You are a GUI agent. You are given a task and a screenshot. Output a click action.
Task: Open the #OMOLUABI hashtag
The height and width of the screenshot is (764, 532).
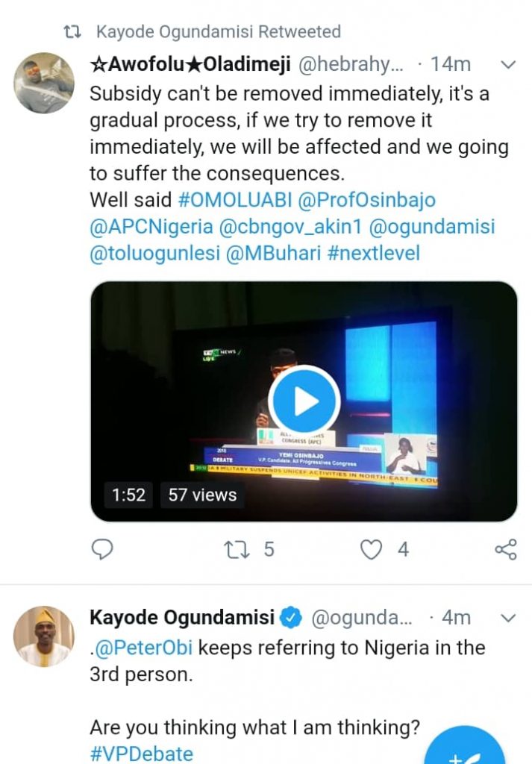tap(234, 200)
